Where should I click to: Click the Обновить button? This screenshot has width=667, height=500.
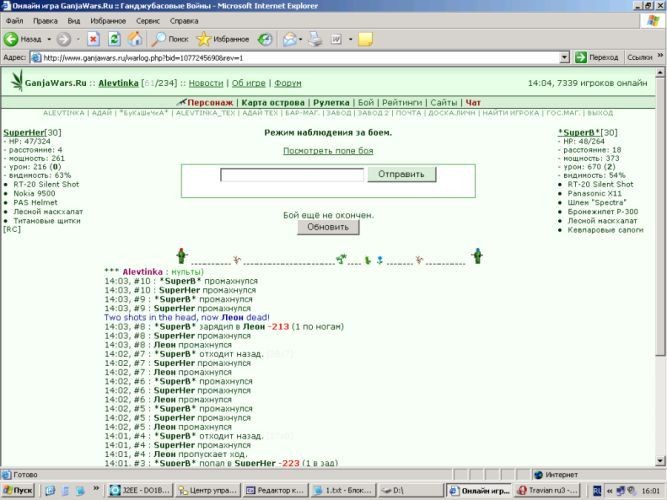click(x=328, y=227)
